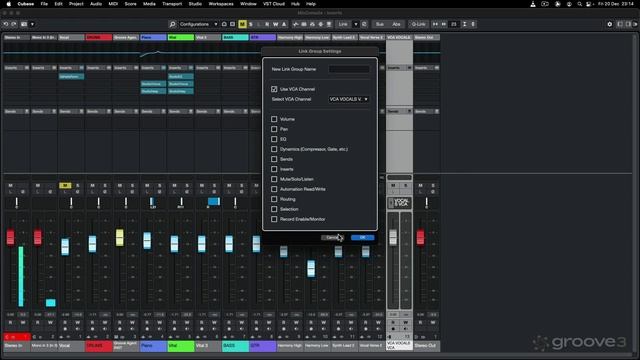Expand Sends header on Vital channel
Viewport: 640px width, 360px height.
[181, 111]
